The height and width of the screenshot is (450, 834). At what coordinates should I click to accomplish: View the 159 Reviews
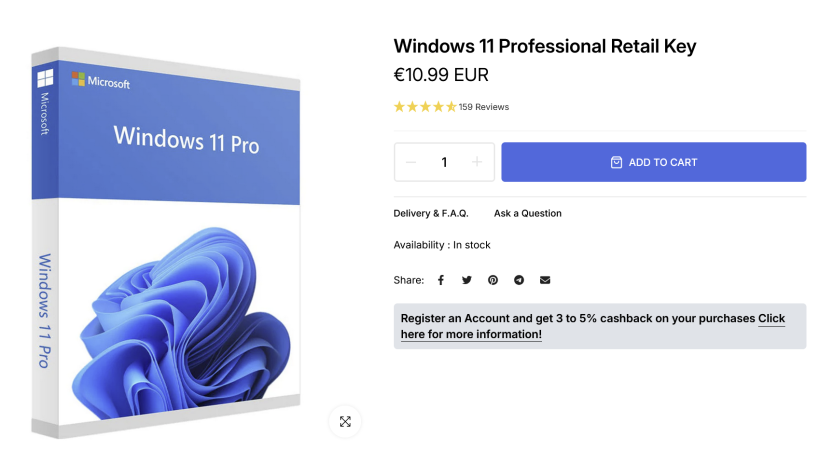point(483,107)
